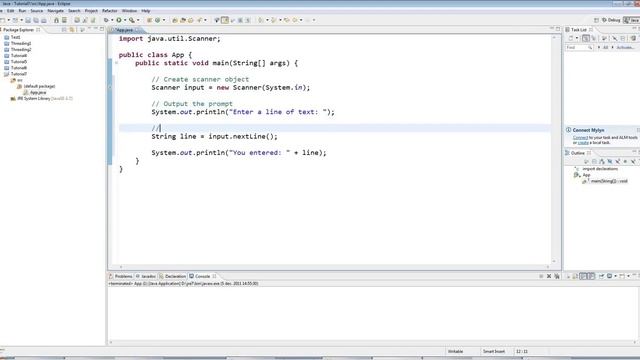The image size is (640, 360).
Task: Run the program with green Run icon
Action: point(119,20)
